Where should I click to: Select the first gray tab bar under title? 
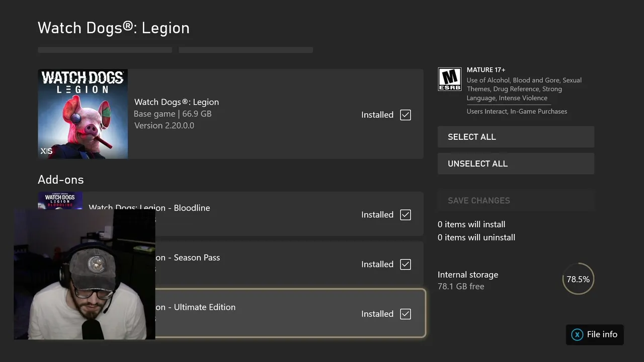point(105,50)
